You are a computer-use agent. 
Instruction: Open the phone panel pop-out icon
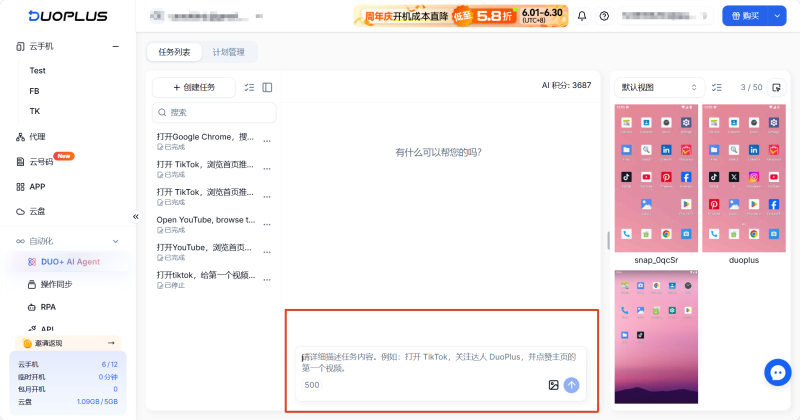click(777, 88)
